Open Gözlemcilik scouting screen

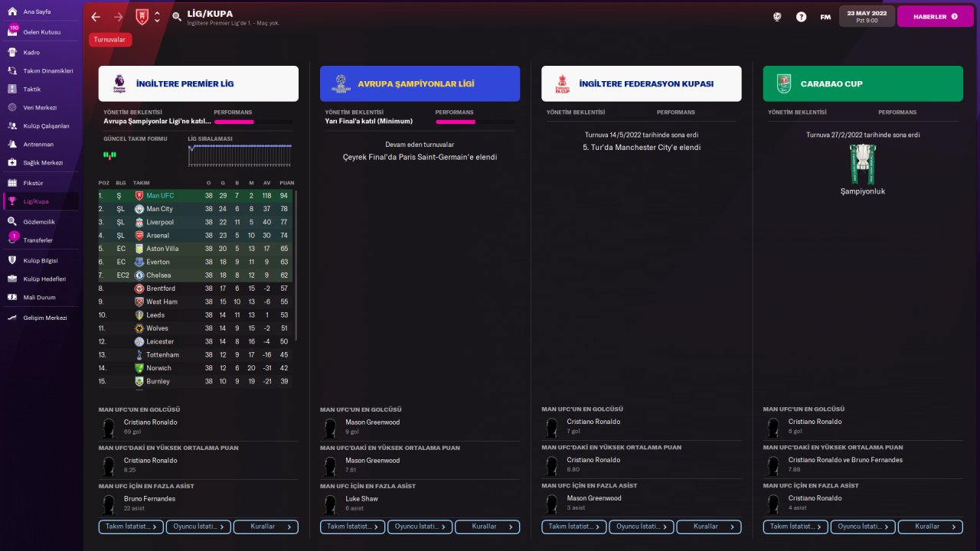[x=39, y=221]
